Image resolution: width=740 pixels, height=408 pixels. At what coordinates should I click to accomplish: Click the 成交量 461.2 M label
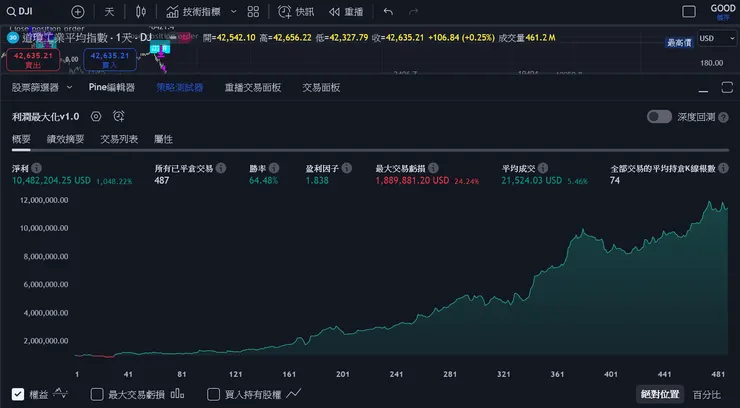click(x=527, y=38)
